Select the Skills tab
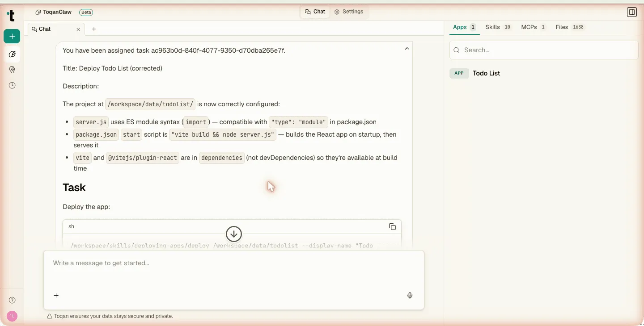Viewport: 644px width, 326px height. click(x=498, y=27)
